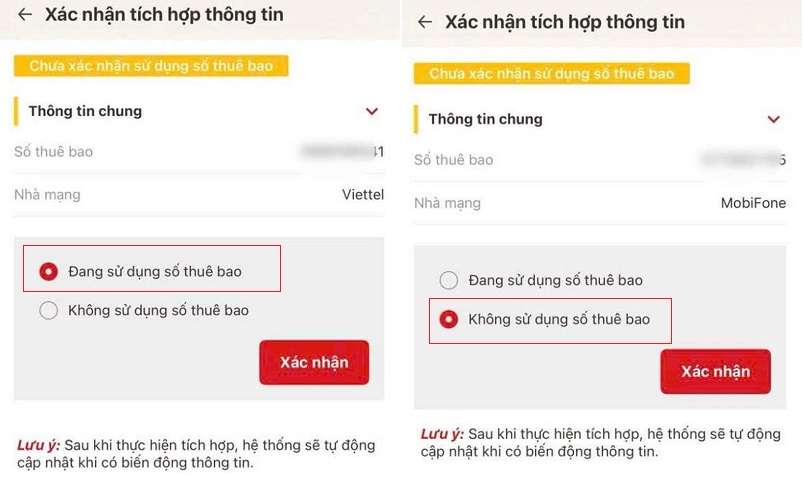The width and height of the screenshot is (803, 488).
Task: Click 'Xác nhận tích hợp thông tin' title, Viettel screen
Action: point(164,15)
